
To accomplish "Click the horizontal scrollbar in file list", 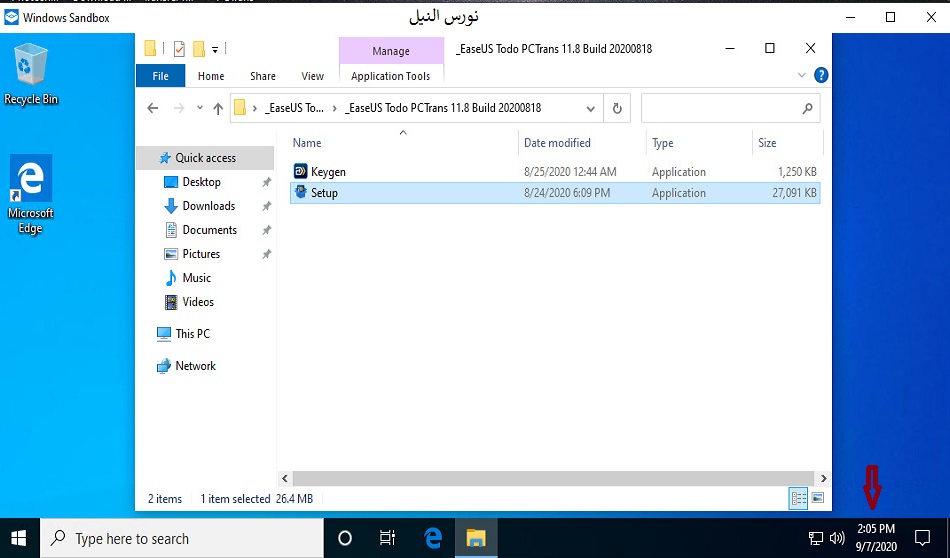I will pyautogui.click(x=550, y=479).
